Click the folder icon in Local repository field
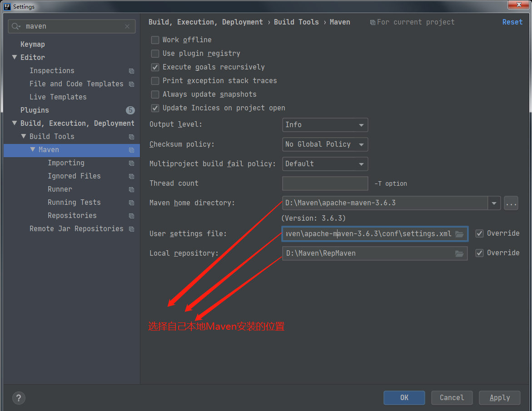Image resolution: width=532 pixels, height=411 pixels. pos(459,254)
